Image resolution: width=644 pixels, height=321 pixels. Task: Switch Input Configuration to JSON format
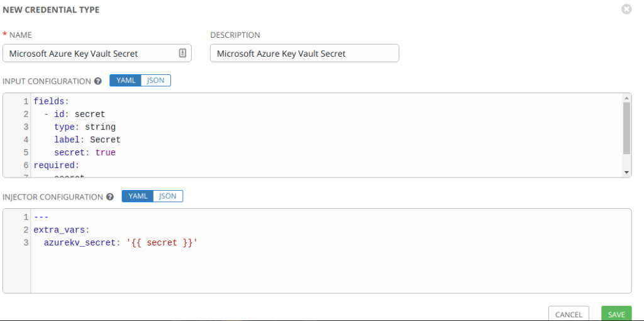155,81
